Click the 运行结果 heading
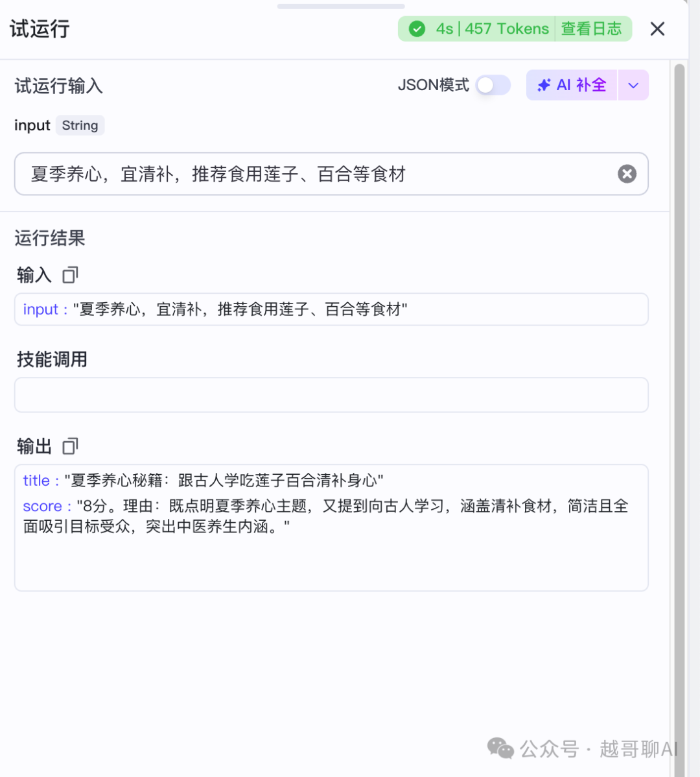 coord(50,238)
